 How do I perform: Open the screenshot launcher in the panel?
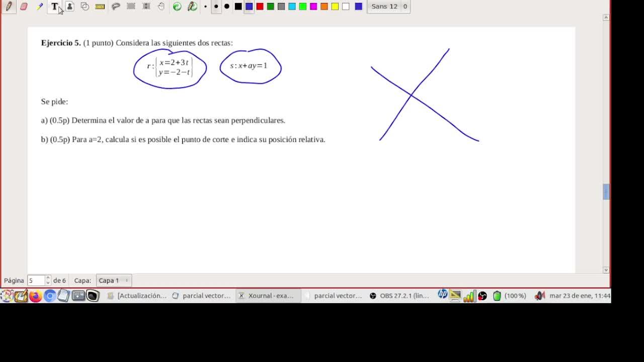pos(78,296)
